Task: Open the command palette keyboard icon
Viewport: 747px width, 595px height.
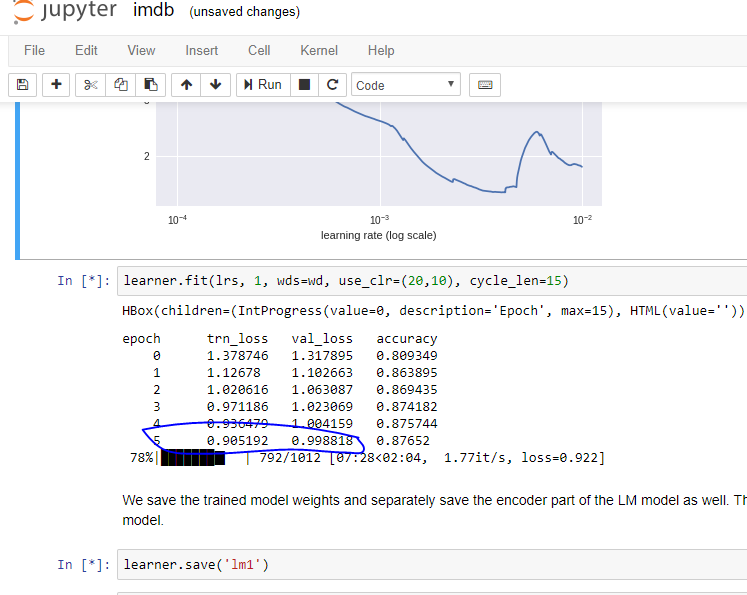Action: [x=485, y=85]
